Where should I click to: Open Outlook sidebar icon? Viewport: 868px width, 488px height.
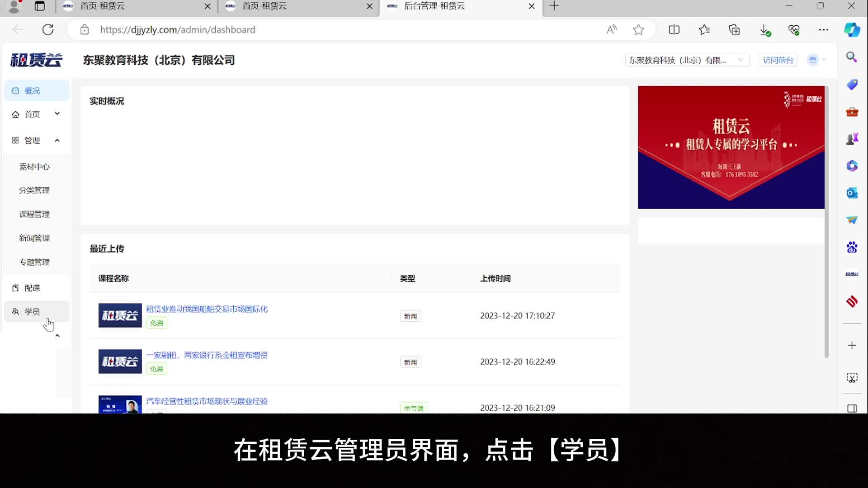click(x=852, y=193)
